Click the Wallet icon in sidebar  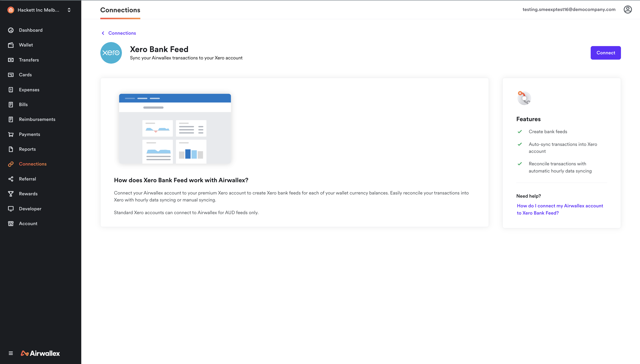(11, 45)
